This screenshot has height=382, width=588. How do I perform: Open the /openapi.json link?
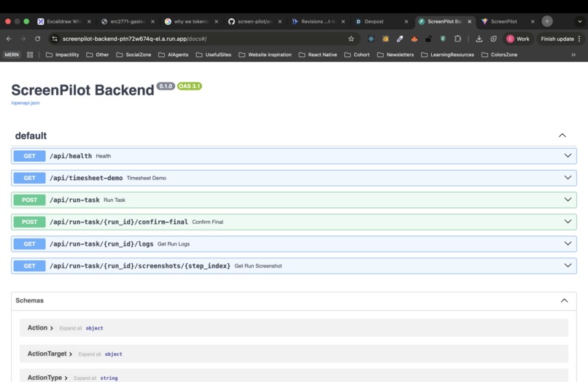[x=26, y=103]
